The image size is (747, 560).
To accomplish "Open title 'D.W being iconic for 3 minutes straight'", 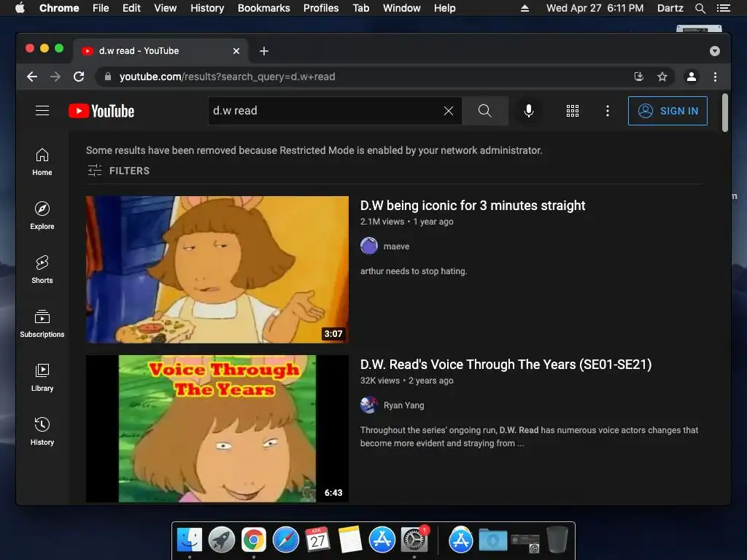I will pos(473,205).
